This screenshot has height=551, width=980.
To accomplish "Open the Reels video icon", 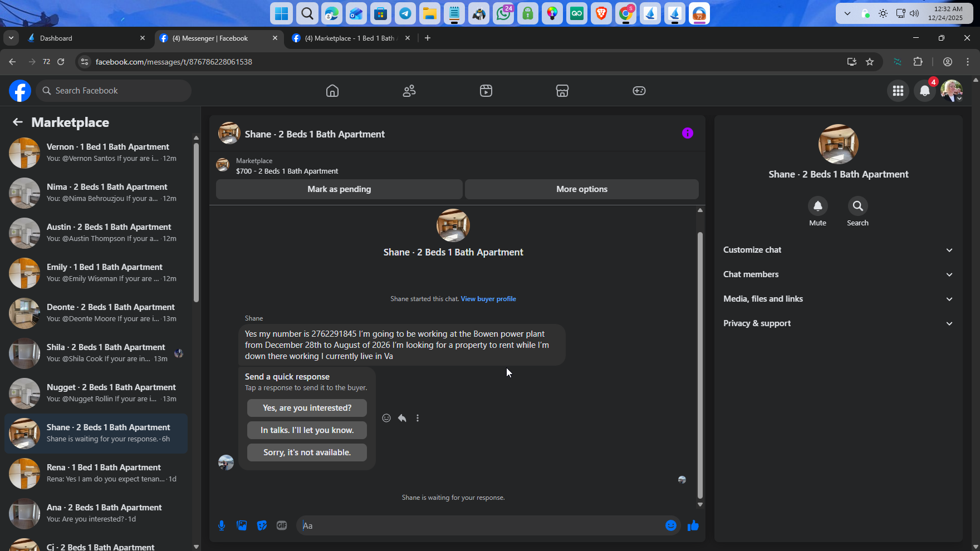I will click(x=486, y=91).
